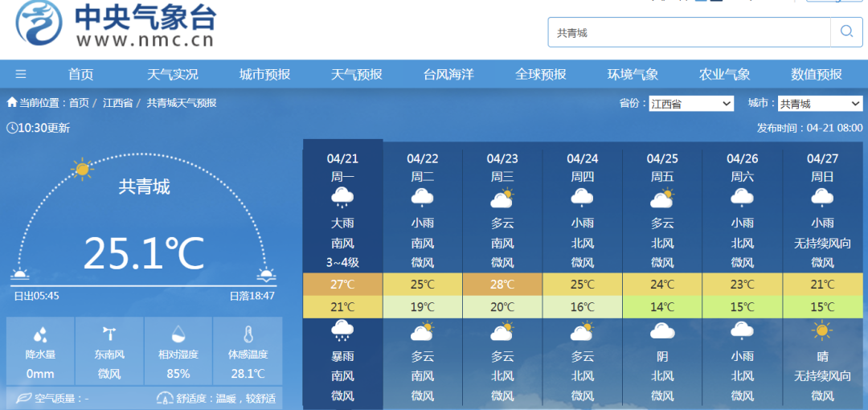Open the hamburger menu icon

pyautogui.click(x=21, y=74)
